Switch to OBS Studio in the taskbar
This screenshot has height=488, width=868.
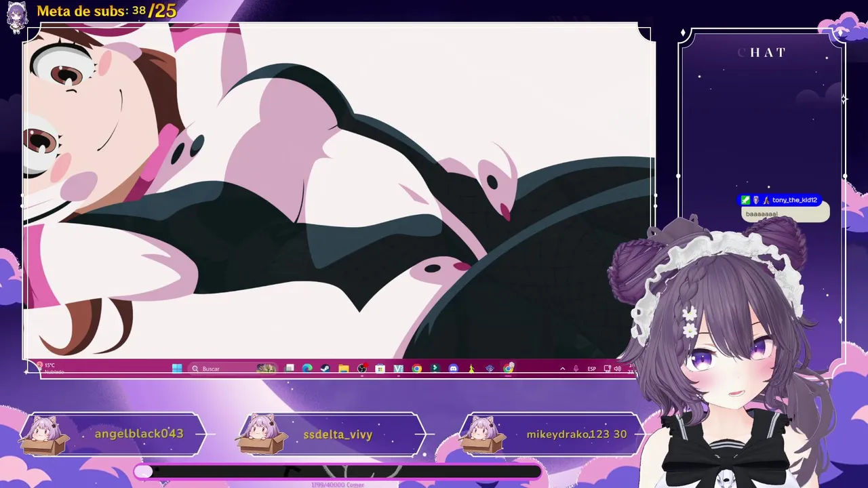point(362,368)
